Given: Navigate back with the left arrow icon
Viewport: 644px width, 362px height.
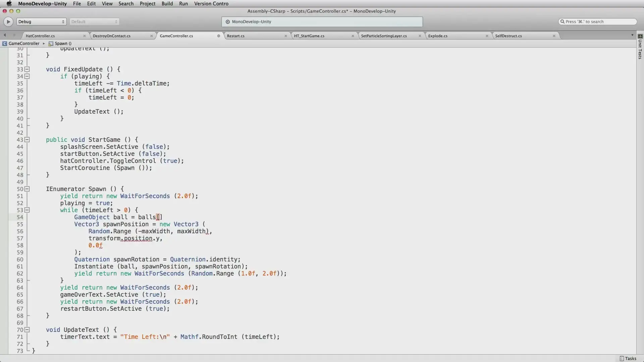Looking at the screenshot, I should point(5,35).
